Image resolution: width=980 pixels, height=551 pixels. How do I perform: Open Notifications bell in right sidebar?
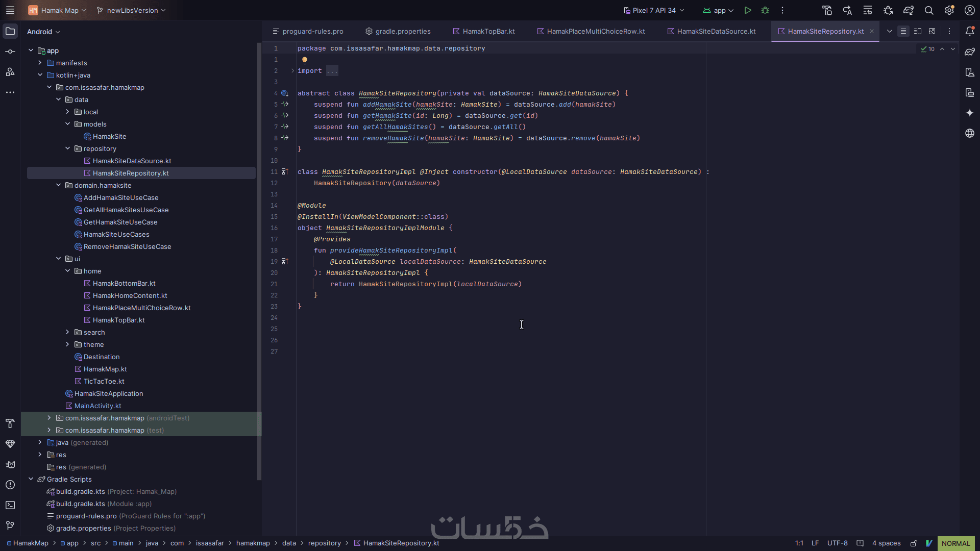pos(970,31)
